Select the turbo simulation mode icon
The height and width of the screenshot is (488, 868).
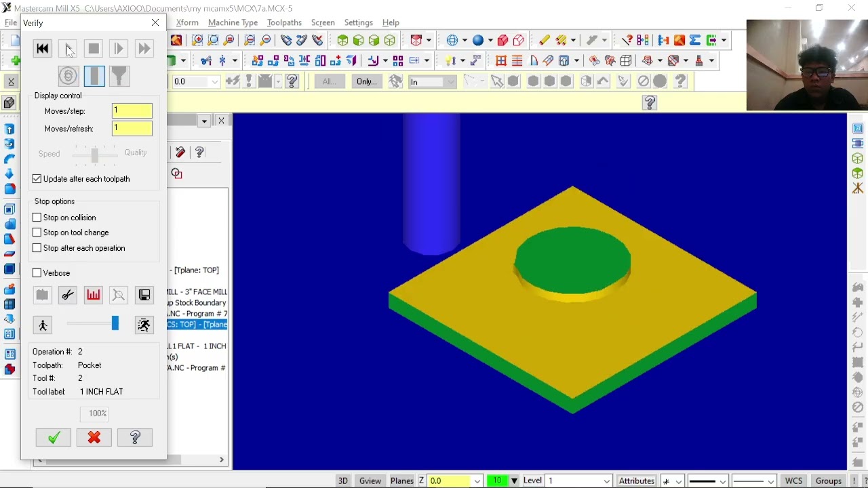click(68, 76)
